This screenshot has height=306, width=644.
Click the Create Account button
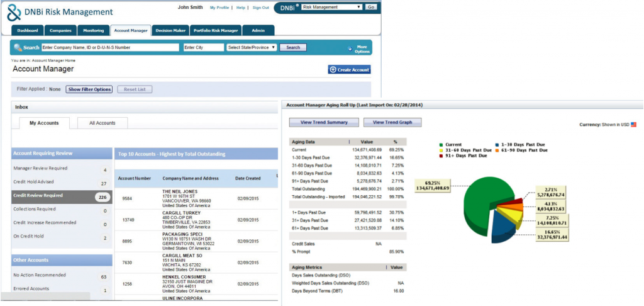click(349, 70)
